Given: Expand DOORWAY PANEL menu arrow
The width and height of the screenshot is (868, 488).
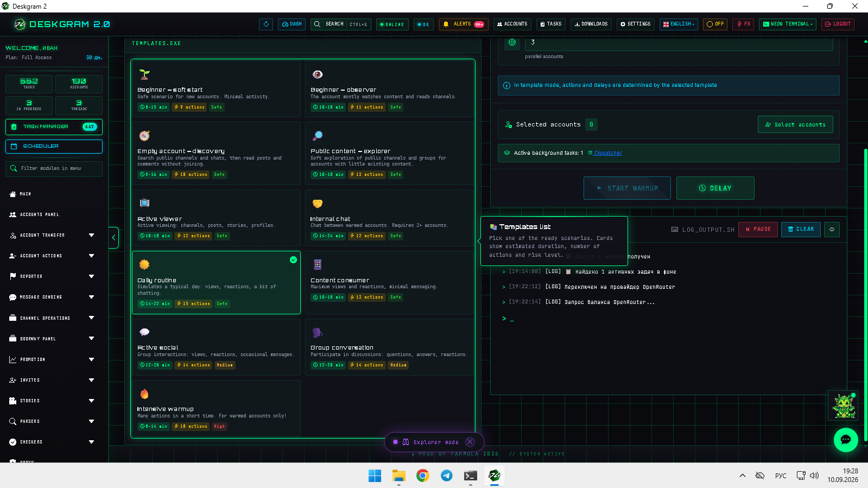Looking at the screenshot, I should pos(91,339).
